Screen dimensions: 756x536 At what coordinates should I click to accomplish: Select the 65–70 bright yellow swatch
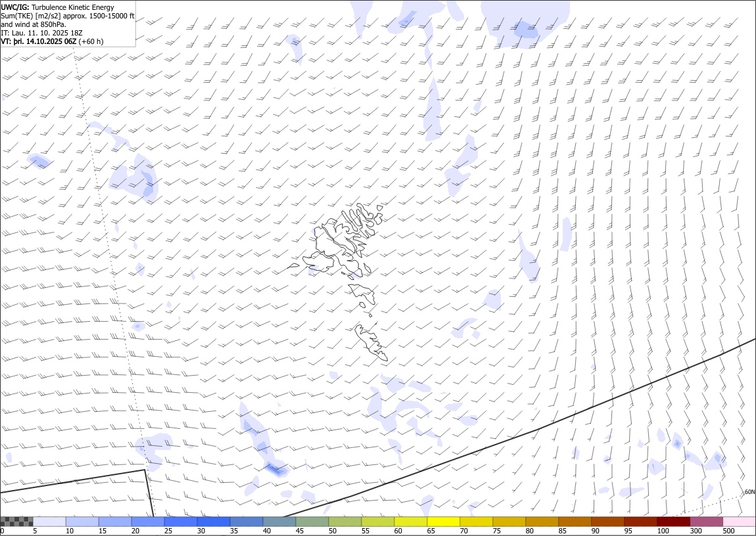click(444, 522)
